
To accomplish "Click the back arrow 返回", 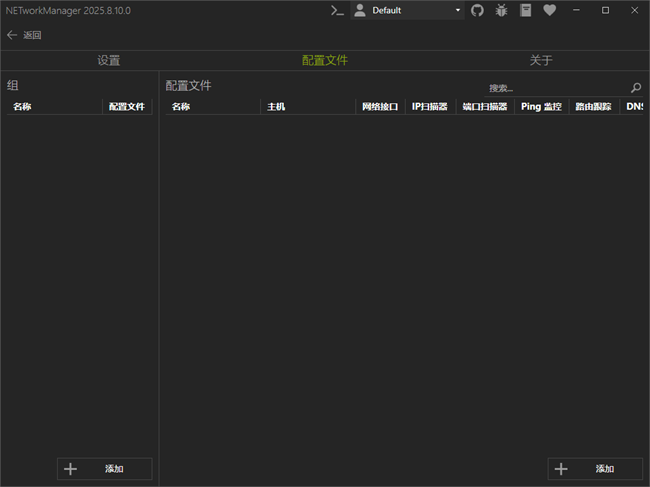I will (x=24, y=35).
